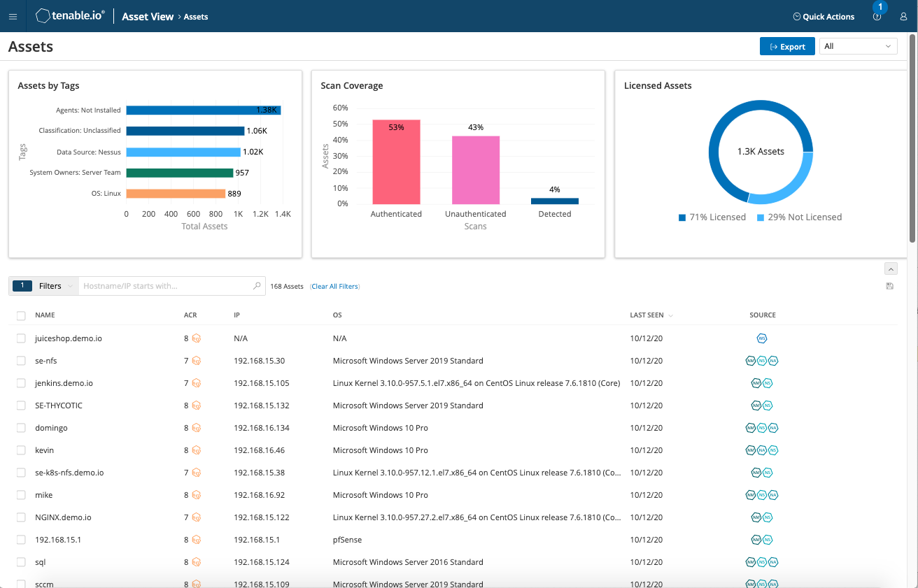
Task: Open the help icon with notification badge
Action: (877, 17)
